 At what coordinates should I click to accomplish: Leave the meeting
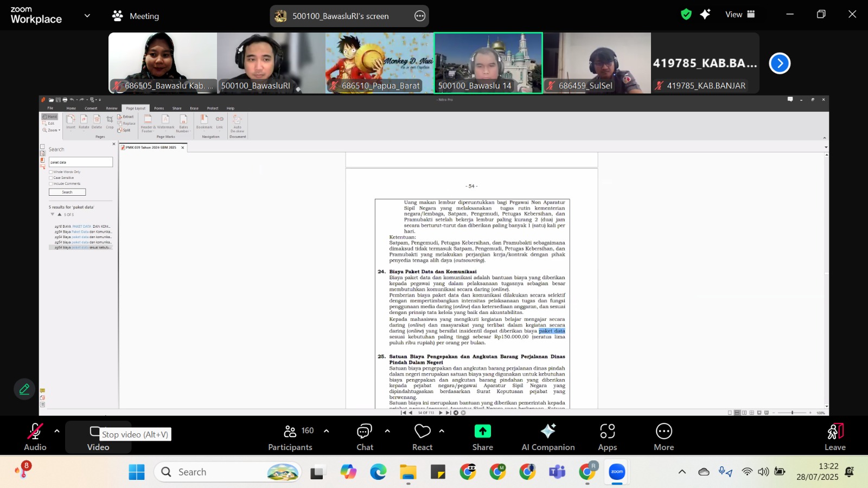pos(835,437)
